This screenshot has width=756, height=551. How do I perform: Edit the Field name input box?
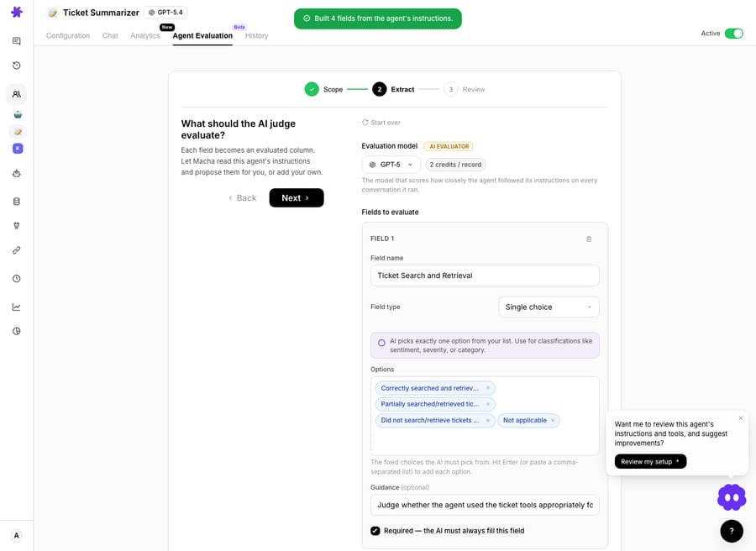click(485, 275)
